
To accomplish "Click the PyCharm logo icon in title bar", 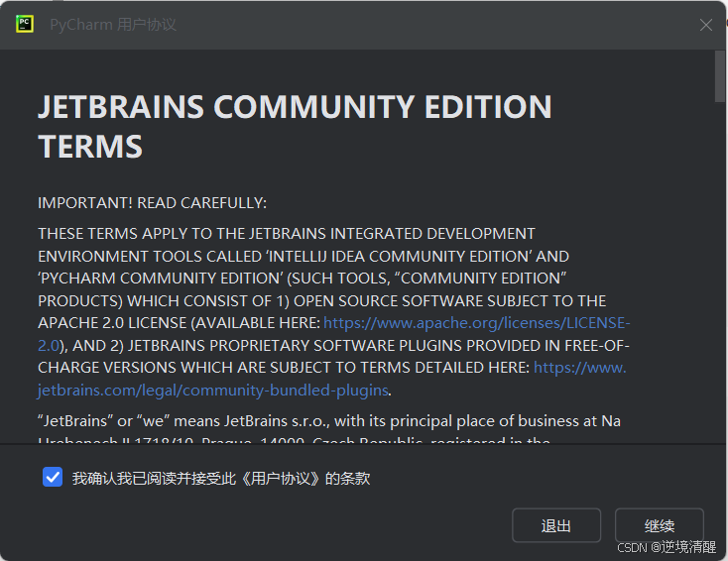I will pos(25,24).
